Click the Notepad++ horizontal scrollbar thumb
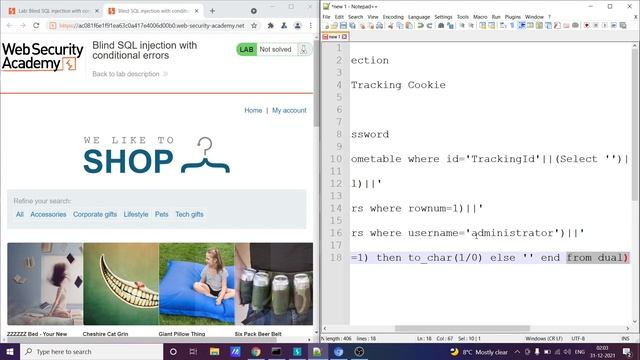Image resolution: width=640 pixels, height=360 pixels. point(462,328)
